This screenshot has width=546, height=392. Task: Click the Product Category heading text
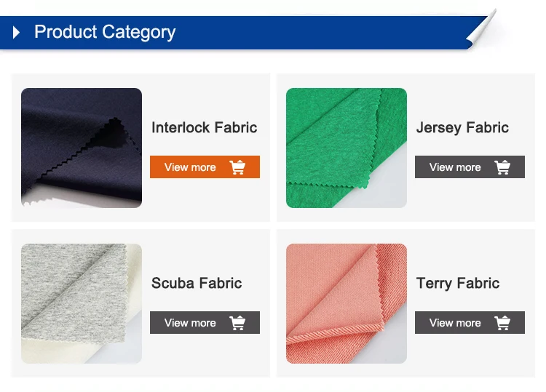[105, 33]
